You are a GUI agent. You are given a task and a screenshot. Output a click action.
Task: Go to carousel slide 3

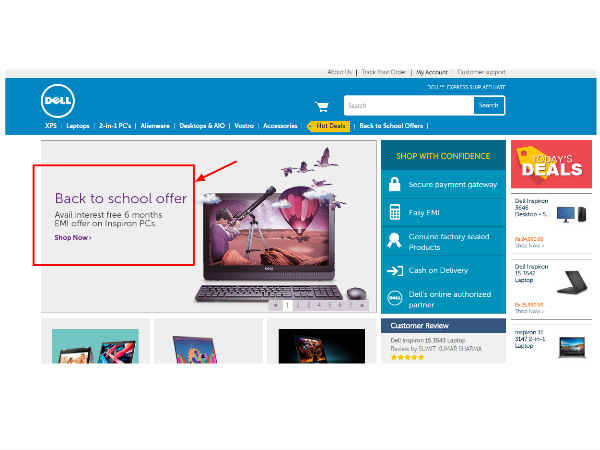pyautogui.click(x=308, y=303)
